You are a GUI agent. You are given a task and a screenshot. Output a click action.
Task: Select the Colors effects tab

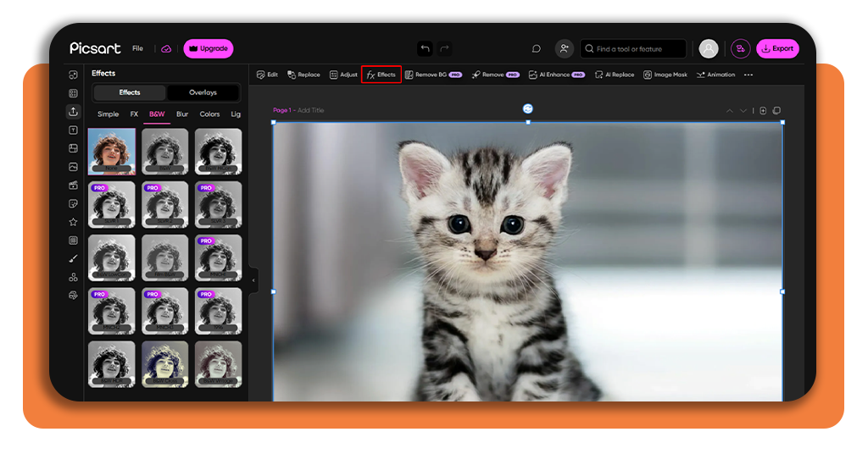(x=210, y=113)
